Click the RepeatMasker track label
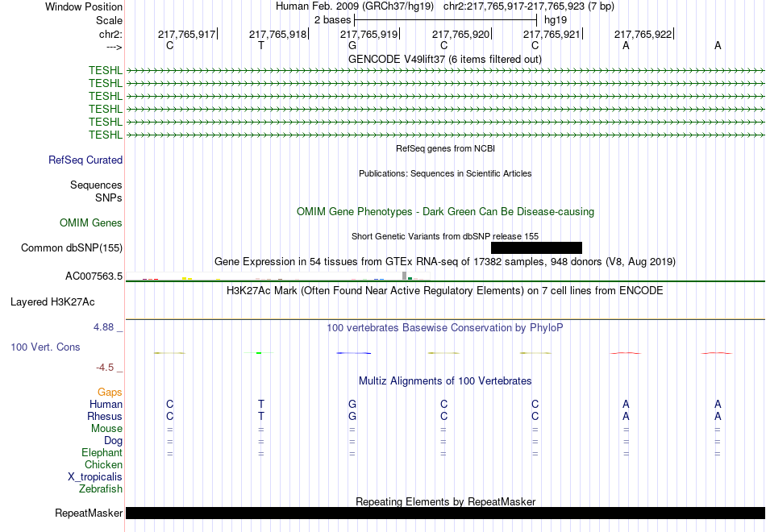Viewport: 766px width, 532px height. (89, 513)
